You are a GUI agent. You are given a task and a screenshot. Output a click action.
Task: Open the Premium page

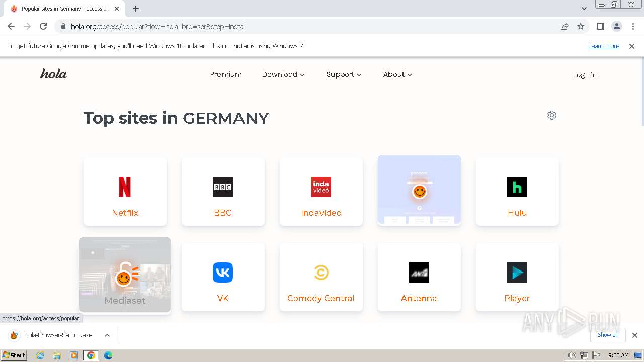226,74
